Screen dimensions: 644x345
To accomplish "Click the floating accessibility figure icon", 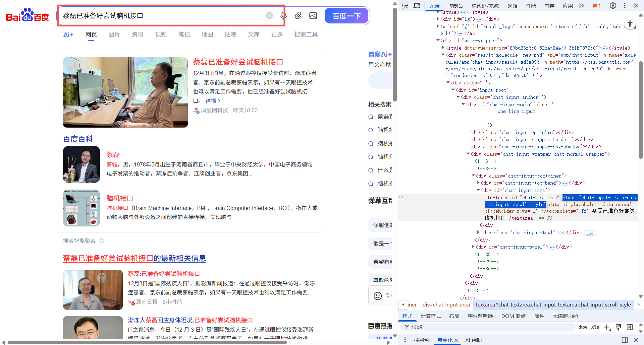I will click(x=630, y=23).
